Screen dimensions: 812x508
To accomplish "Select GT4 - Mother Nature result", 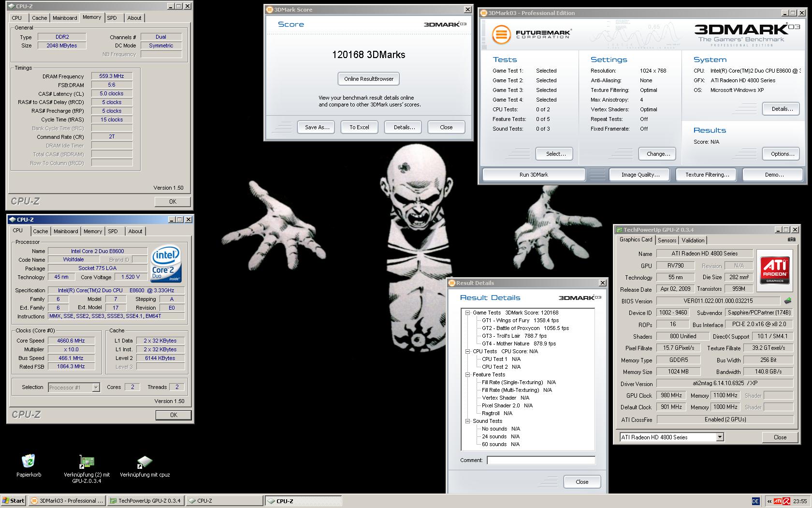I will [519, 344].
